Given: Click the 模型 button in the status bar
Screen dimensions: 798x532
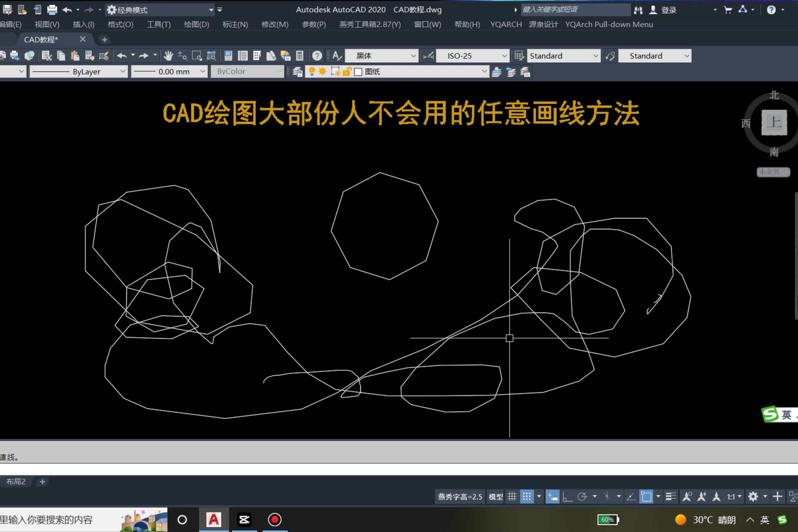Looking at the screenshot, I should pos(496,496).
